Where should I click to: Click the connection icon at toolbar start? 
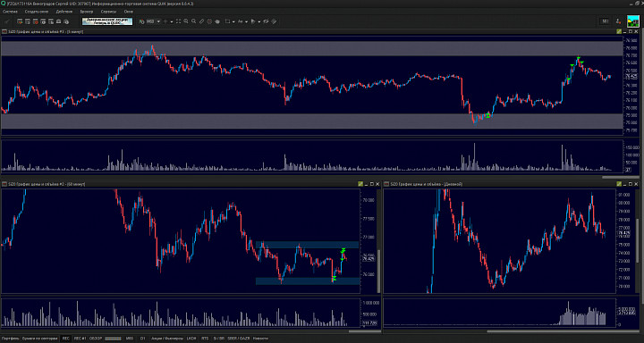tap(7, 21)
